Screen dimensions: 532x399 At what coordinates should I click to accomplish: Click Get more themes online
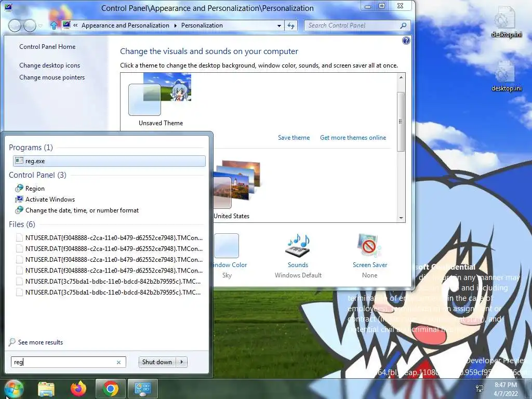click(x=353, y=137)
